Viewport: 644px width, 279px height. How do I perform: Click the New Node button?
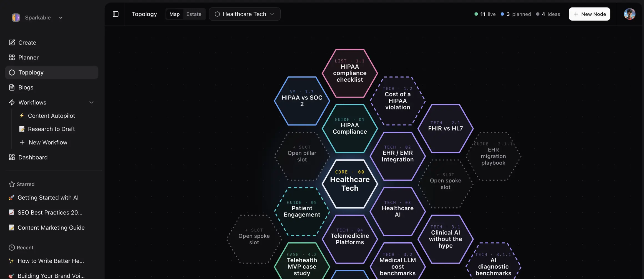tap(589, 14)
